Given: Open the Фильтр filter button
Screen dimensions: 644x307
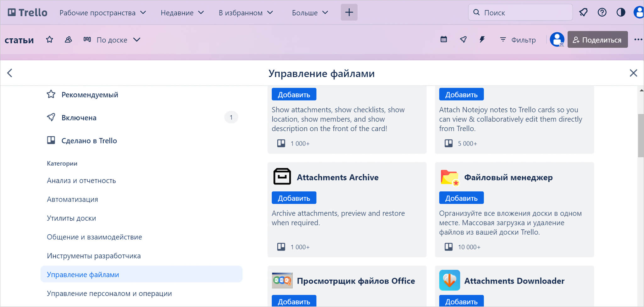Looking at the screenshot, I should coord(518,40).
